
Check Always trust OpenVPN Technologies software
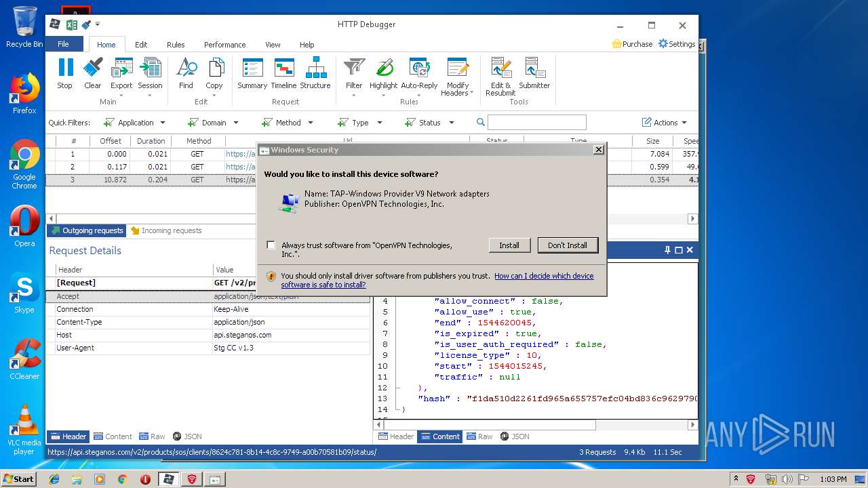(x=271, y=245)
